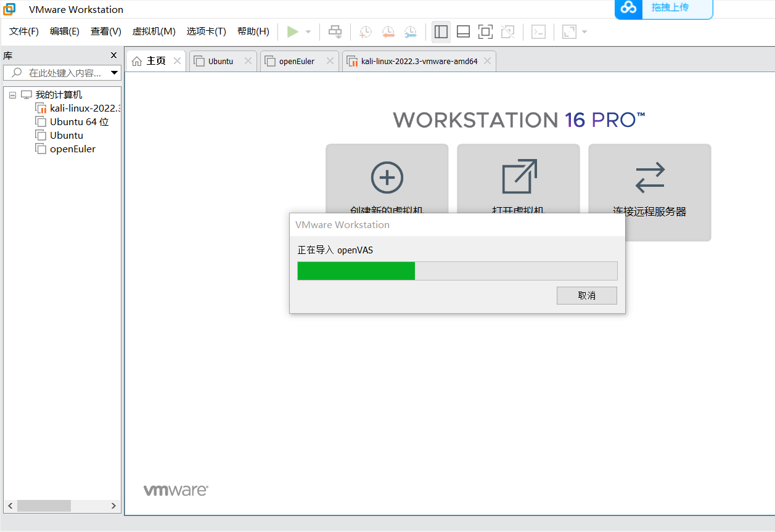775x532 pixels.
Task: Open the 虚拟机(M) menu
Action: pos(154,31)
